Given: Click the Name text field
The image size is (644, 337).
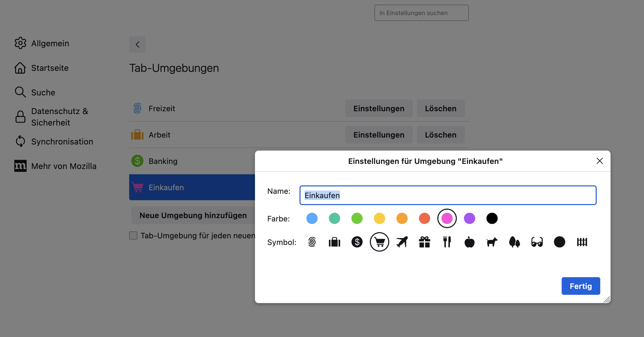Looking at the screenshot, I should pos(448,195).
